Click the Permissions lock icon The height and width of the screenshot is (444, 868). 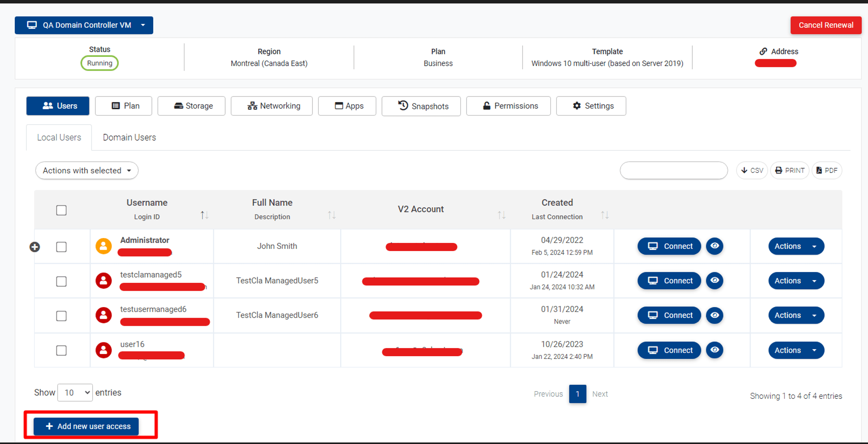pyautogui.click(x=486, y=106)
